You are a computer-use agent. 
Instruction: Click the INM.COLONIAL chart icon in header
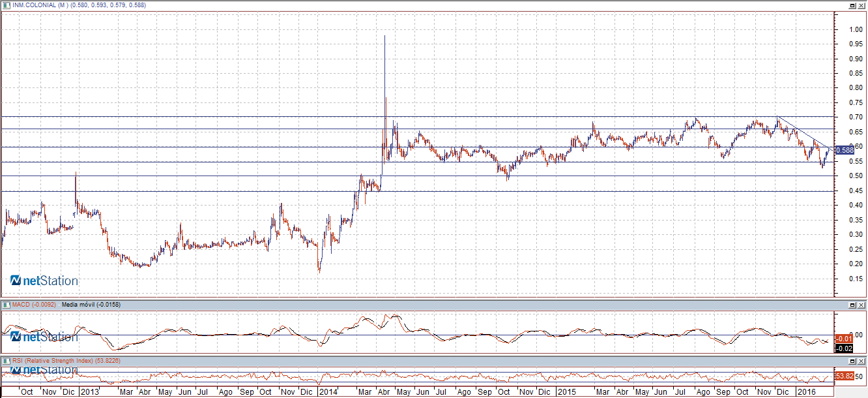pyautogui.click(x=6, y=5)
